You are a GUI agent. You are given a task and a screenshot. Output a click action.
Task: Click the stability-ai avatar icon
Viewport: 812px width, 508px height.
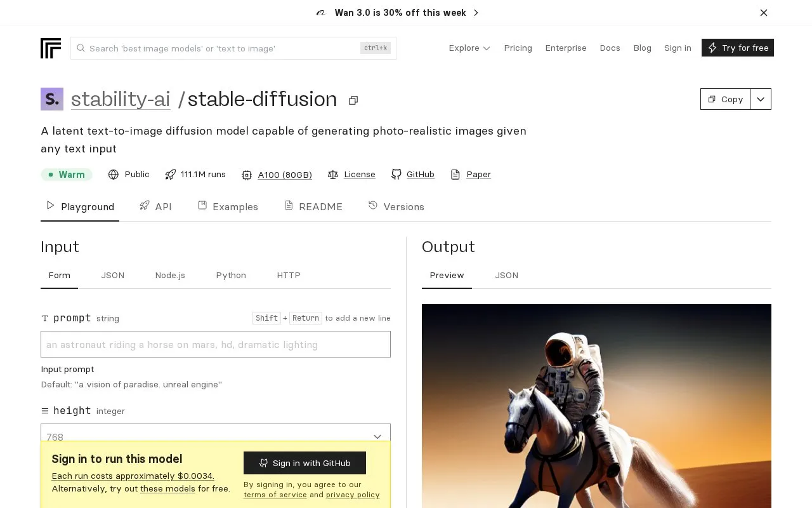(52, 99)
